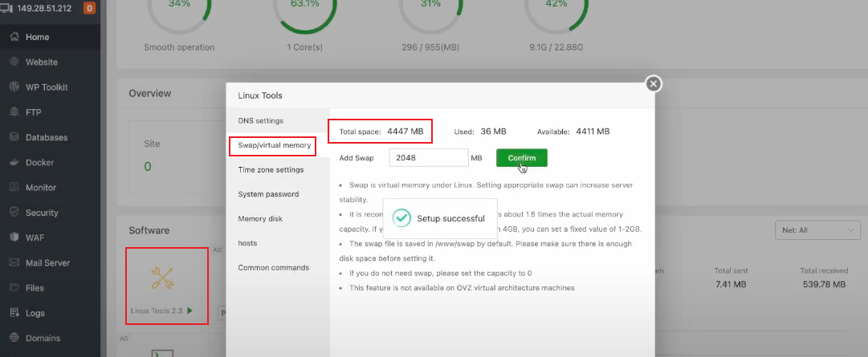The image size is (868, 357).
Task: Select the hosts tab
Action: click(248, 243)
